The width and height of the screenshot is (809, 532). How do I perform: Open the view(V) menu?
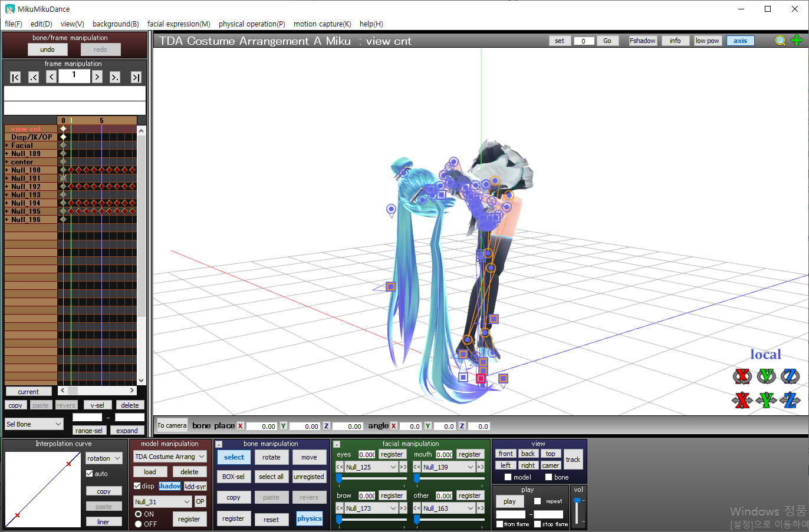(72, 24)
